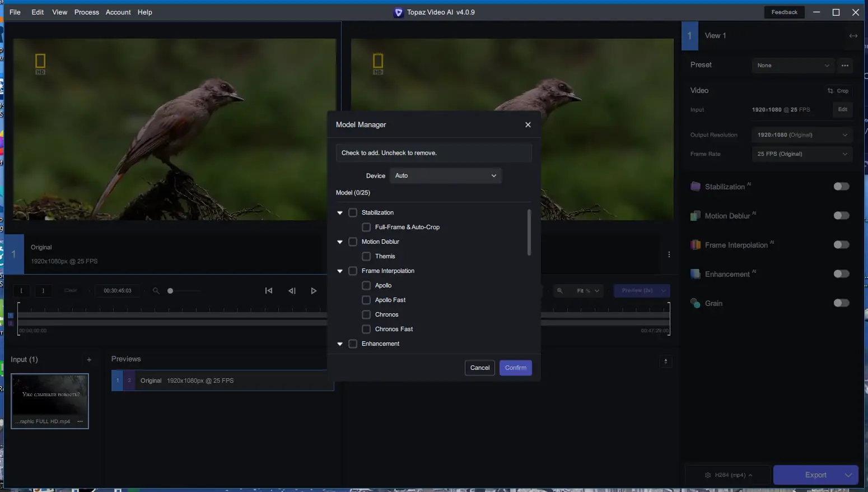The height and width of the screenshot is (492, 868).
Task: Adjust the timeline zoom slider handle
Action: point(170,291)
